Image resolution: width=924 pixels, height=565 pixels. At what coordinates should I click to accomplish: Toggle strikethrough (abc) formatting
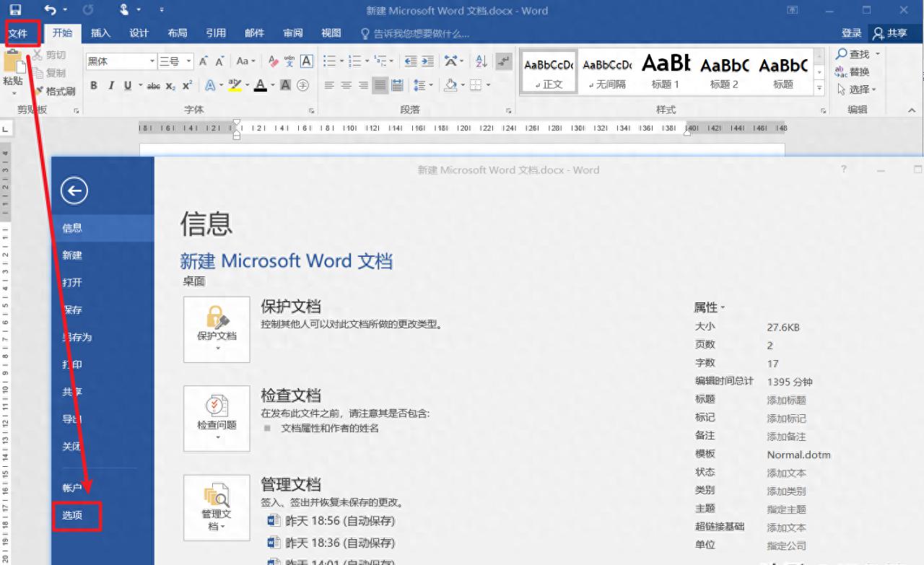[153, 85]
